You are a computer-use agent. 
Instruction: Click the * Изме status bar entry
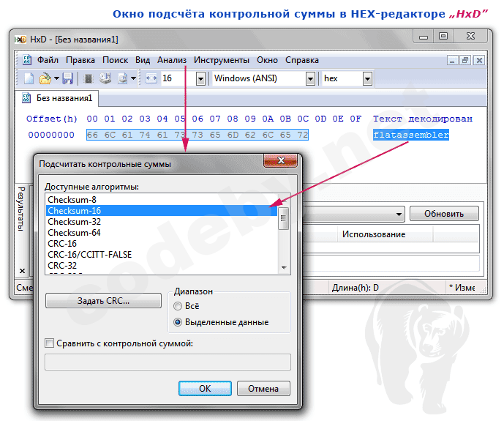pyautogui.click(x=462, y=288)
